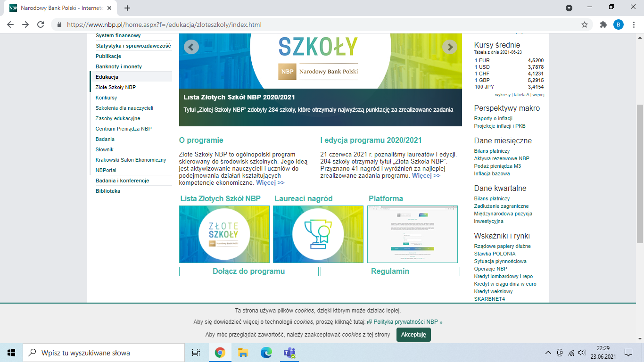Open Raporty o inflacji link

(493, 118)
